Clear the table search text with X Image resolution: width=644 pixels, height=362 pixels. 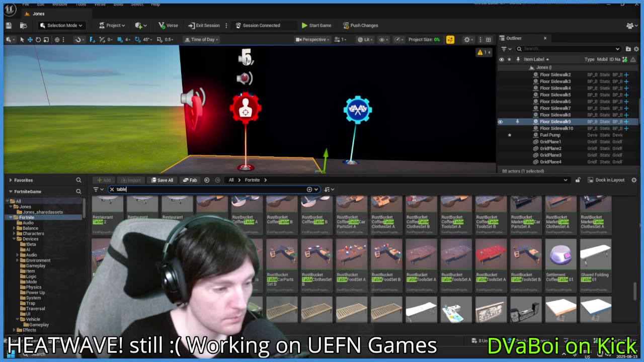coord(112,190)
